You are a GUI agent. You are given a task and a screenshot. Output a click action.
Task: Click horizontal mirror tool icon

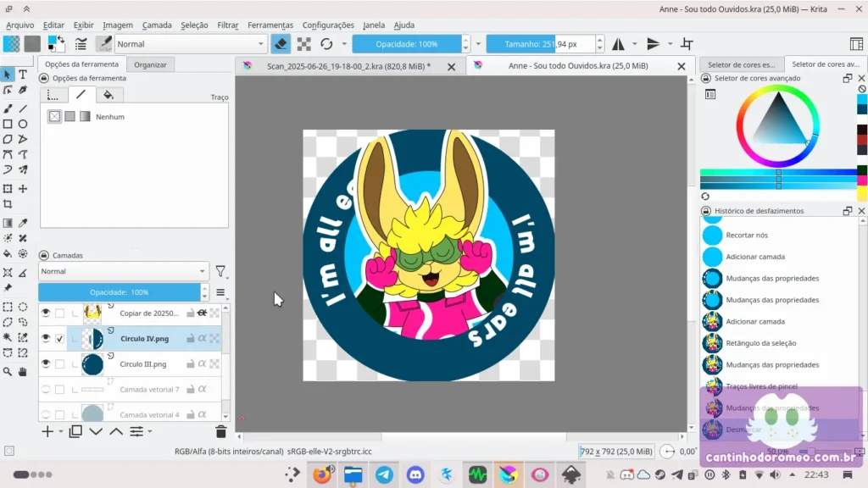click(x=618, y=44)
